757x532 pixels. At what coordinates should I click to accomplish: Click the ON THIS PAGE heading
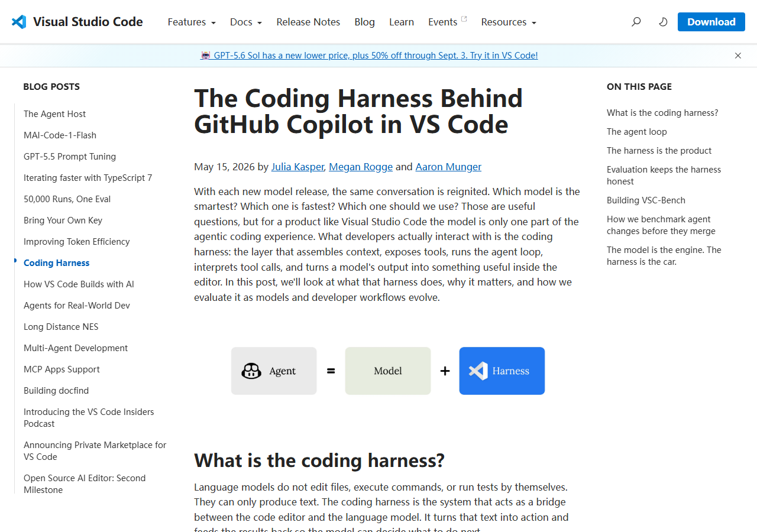click(639, 86)
